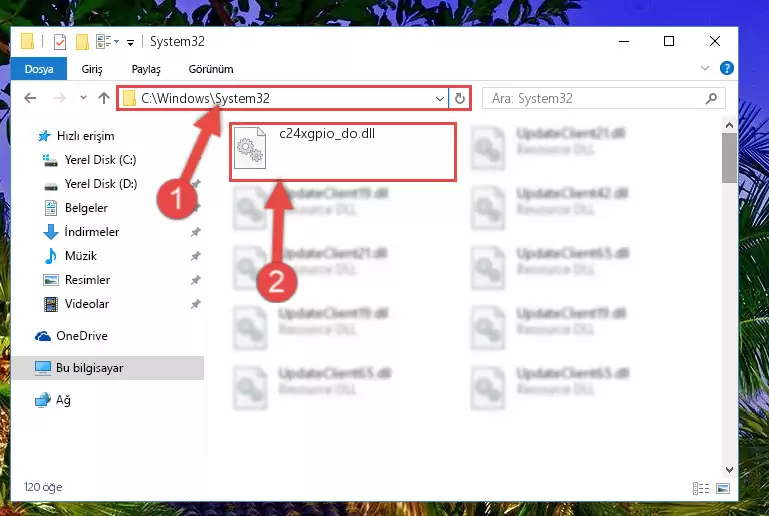Click the pin icon next to Resimler
The width and height of the screenshot is (769, 516).
click(x=195, y=280)
